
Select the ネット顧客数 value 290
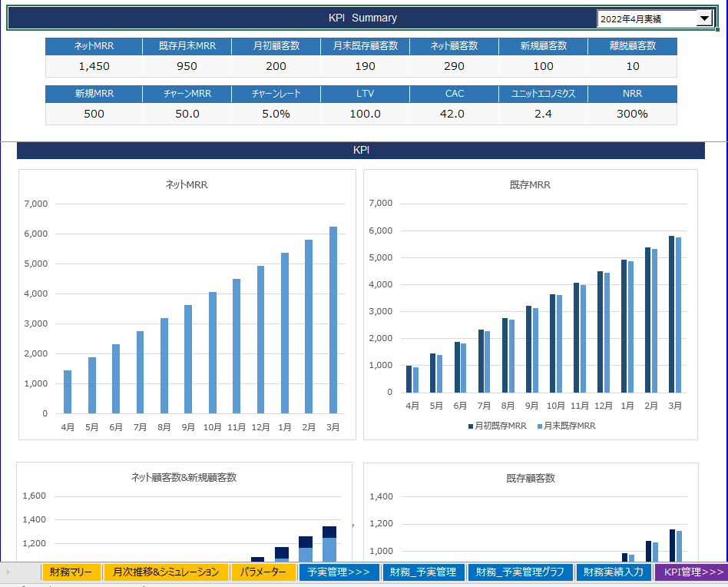[x=454, y=66]
